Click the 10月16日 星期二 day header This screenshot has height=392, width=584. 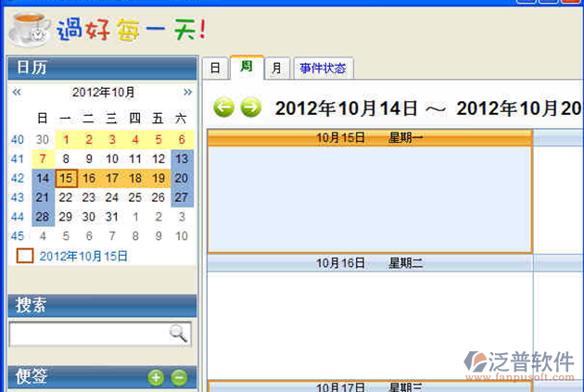pos(369,263)
